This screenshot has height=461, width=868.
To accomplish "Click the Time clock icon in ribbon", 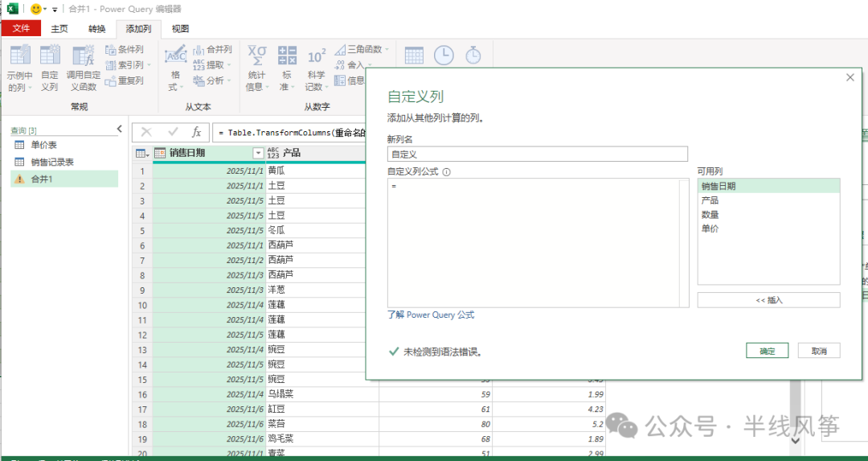I will click(x=444, y=56).
